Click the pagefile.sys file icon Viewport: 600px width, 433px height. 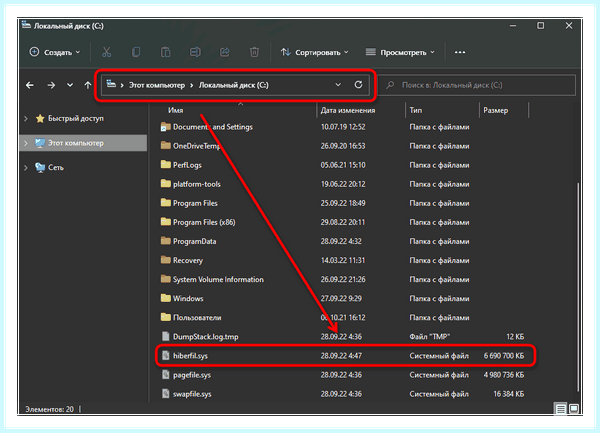(x=165, y=374)
